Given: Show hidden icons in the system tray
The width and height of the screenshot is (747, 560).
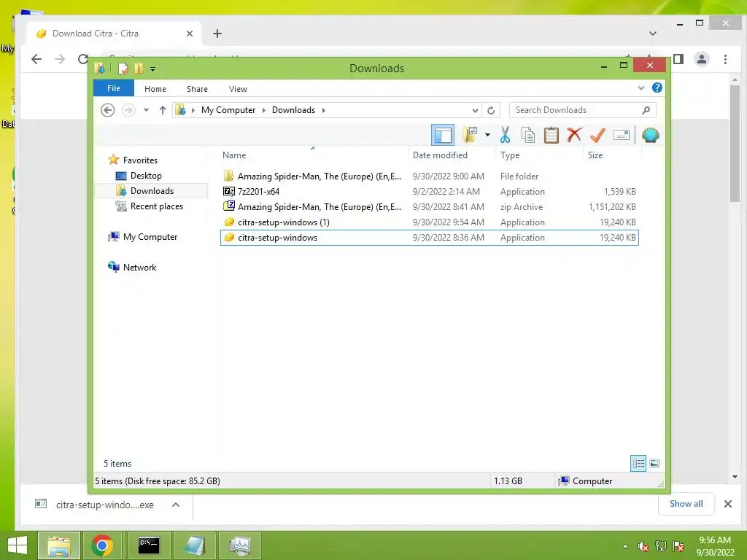Looking at the screenshot, I should [x=625, y=546].
